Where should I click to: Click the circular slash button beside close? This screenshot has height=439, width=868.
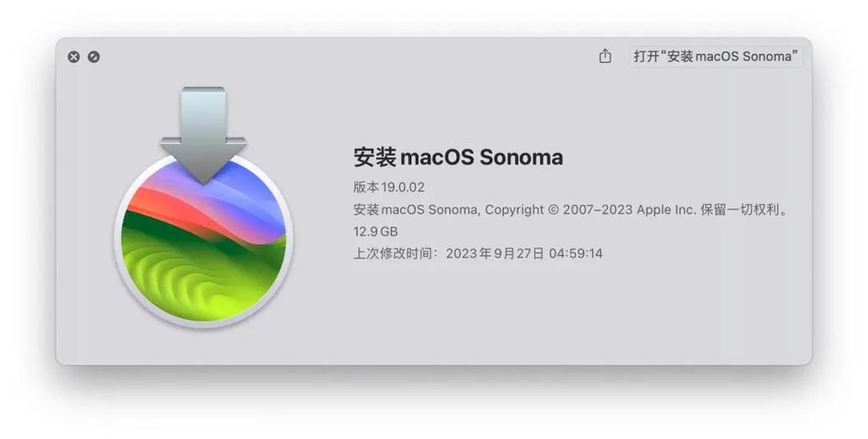coord(93,57)
